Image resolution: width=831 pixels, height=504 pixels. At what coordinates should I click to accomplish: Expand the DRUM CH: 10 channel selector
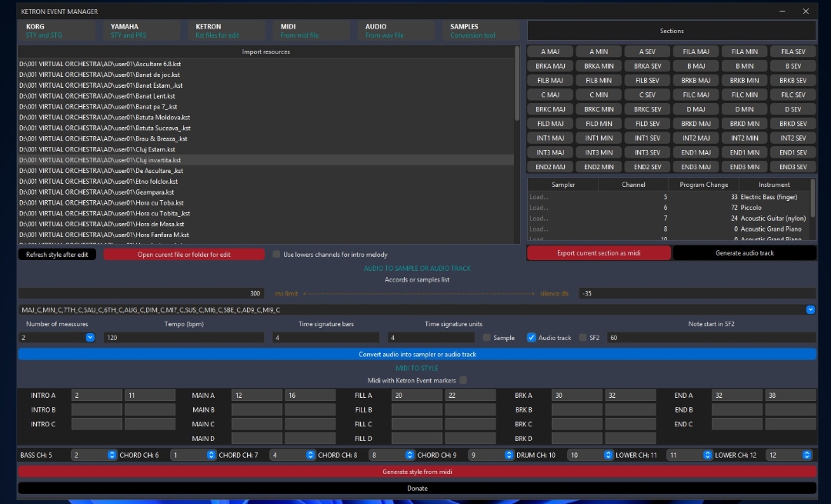pos(608,455)
